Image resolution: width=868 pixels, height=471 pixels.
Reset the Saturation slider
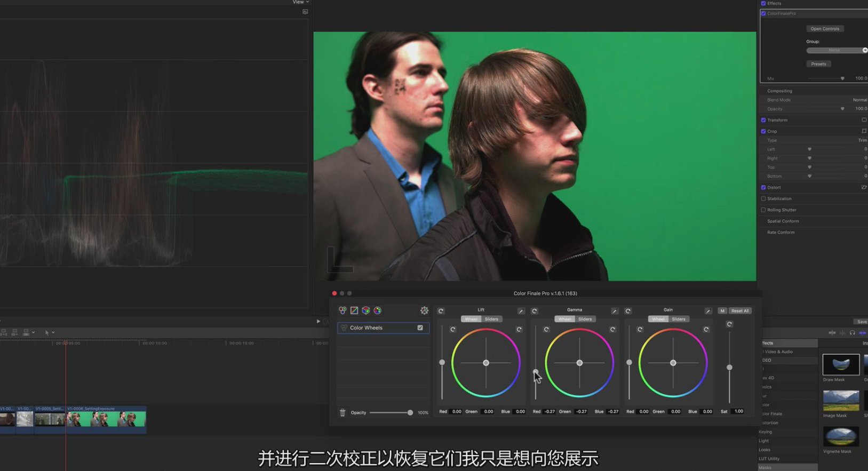coord(729,324)
